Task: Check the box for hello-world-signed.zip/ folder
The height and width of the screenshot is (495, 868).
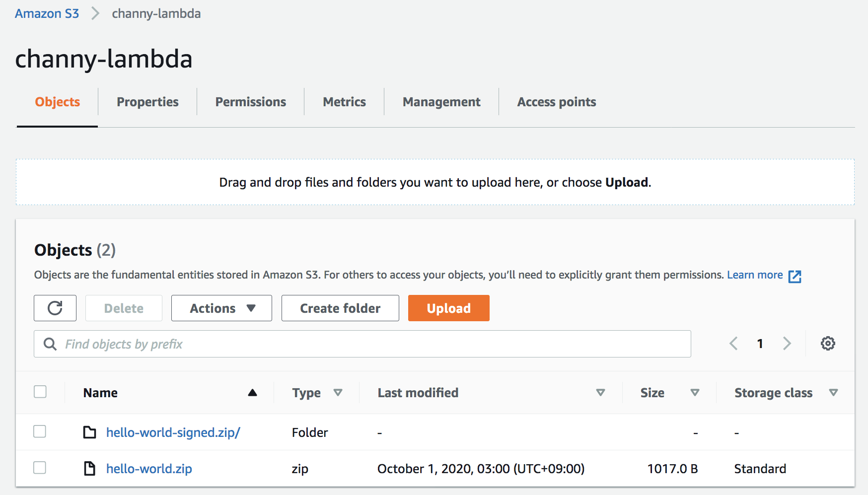Action: pyautogui.click(x=40, y=431)
